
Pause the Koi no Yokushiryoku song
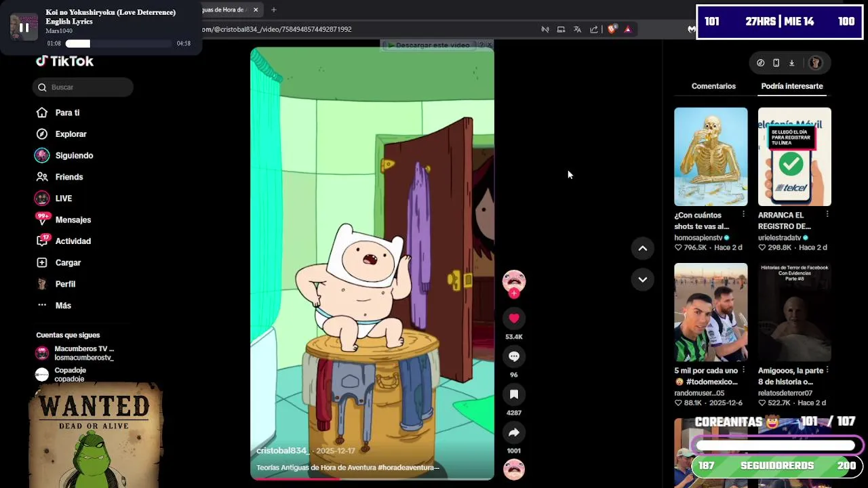point(24,28)
